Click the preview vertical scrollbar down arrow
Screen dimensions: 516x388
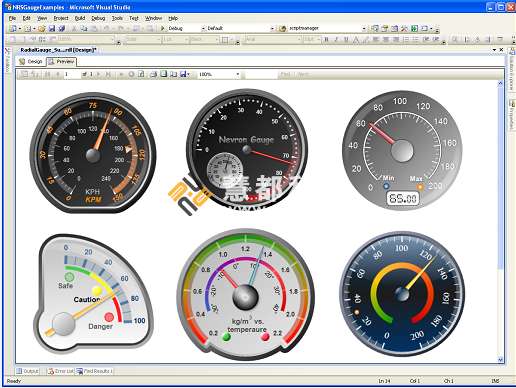coord(500,359)
